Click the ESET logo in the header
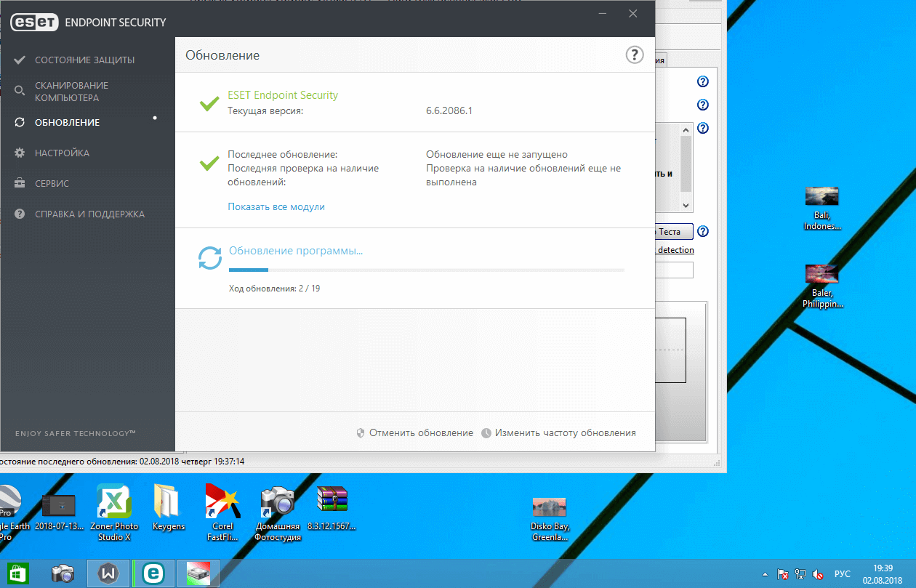 pos(35,23)
